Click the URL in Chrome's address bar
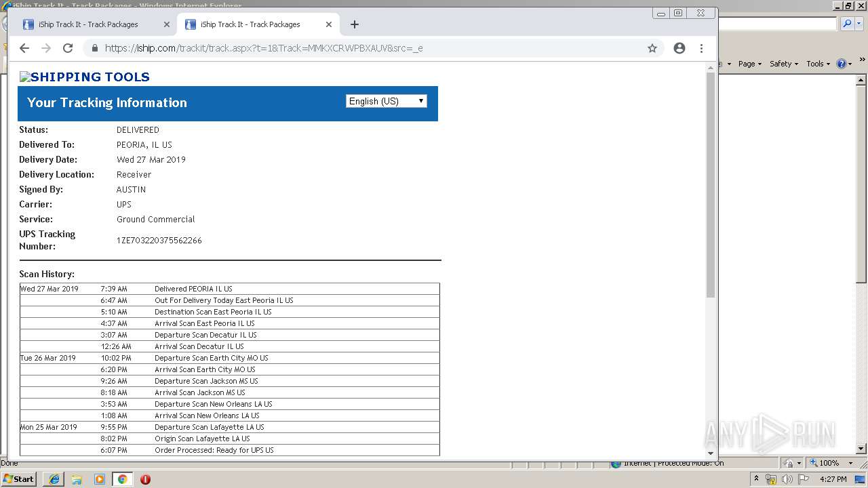The height and width of the screenshot is (488, 868). click(x=264, y=48)
